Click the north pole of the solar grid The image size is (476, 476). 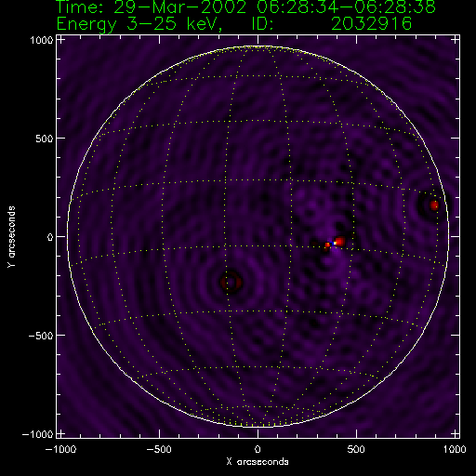258,46
